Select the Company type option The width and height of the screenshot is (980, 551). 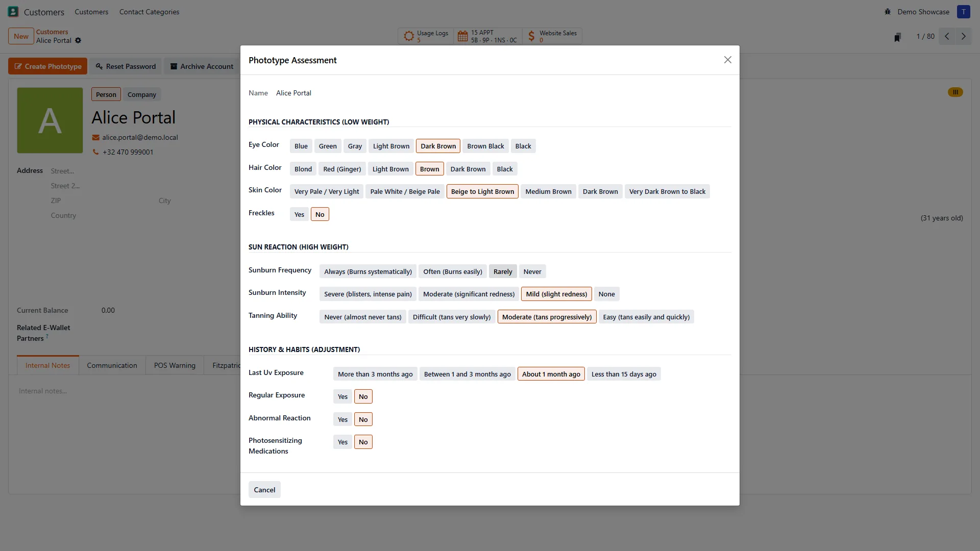pyautogui.click(x=142, y=95)
